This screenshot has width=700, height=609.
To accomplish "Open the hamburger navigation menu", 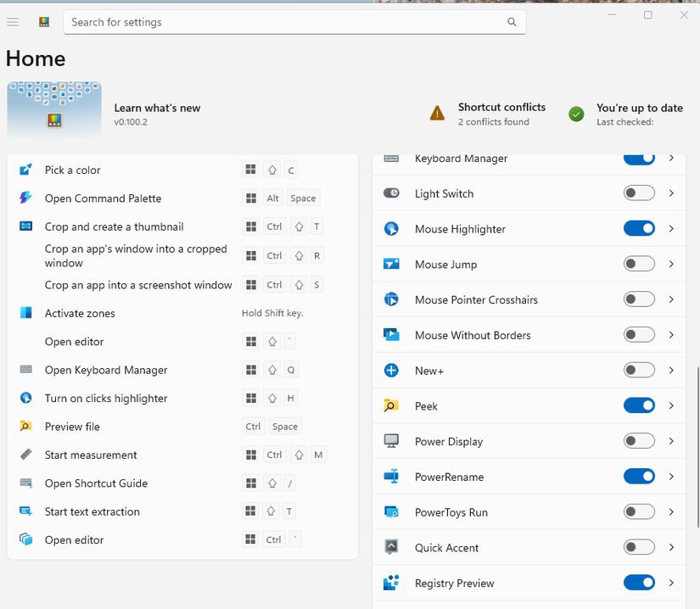I will point(13,22).
